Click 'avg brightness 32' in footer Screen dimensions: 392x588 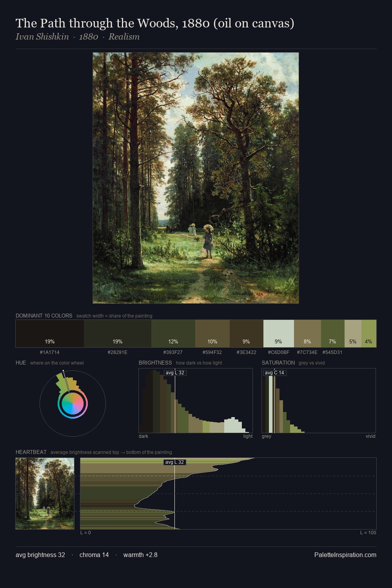[40, 555]
